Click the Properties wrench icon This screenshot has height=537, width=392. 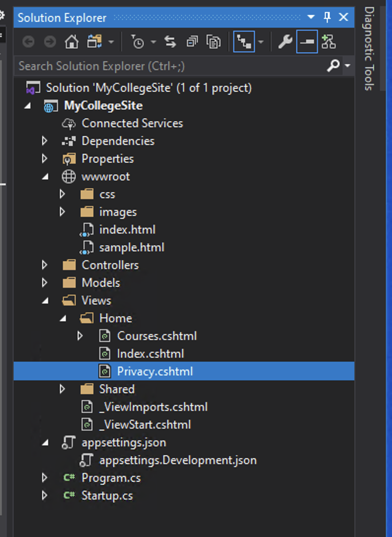click(x=285, y=42)
